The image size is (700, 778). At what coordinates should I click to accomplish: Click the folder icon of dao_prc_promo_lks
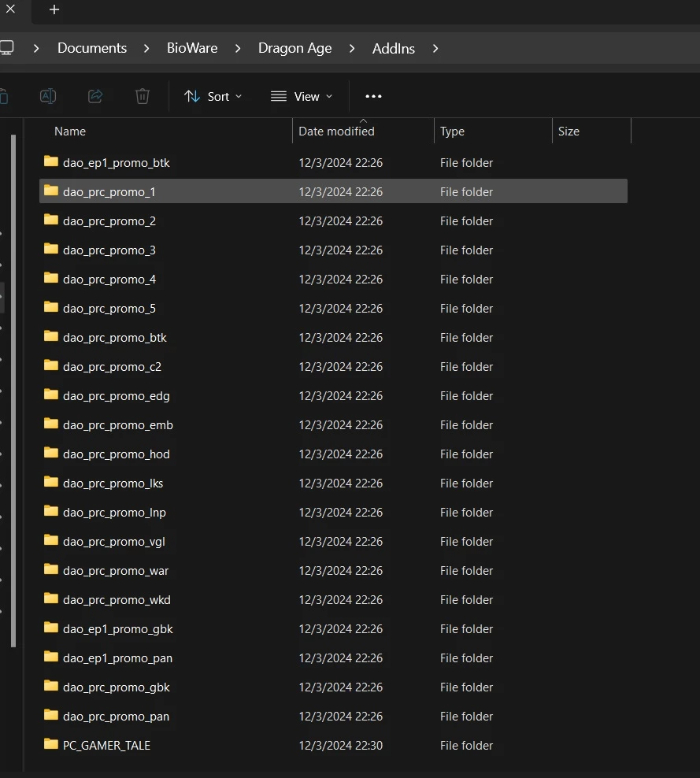pyautogui.click(x=51, y=482)
